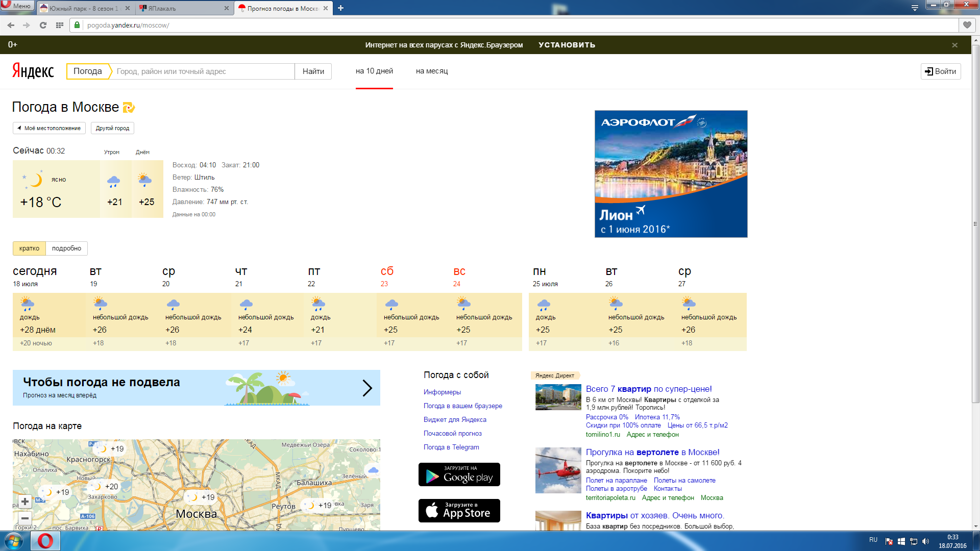Image resolution: width=980 pixels, height=551 pixels.
Task: Open the Аэрофлот Лион advertisement
Action: pos(671,174)
